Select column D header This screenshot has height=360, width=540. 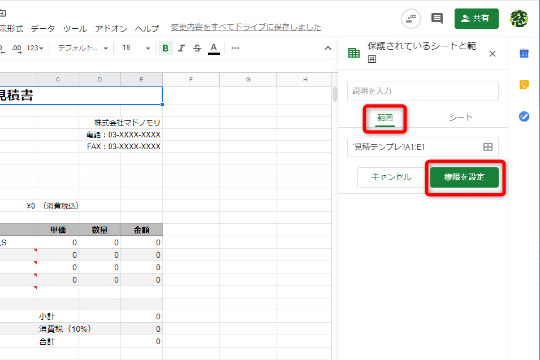pyautogui.click(x=100, y=80)
